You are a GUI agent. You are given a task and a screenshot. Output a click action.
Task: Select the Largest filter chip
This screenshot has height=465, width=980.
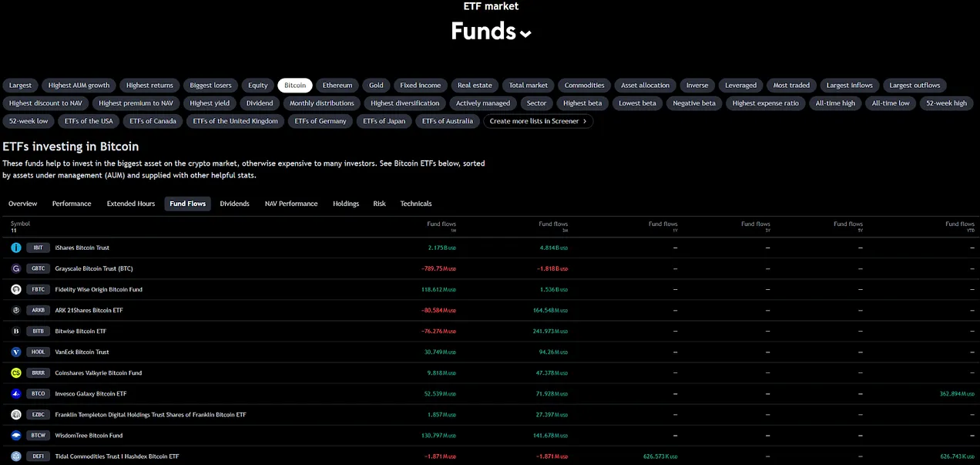tap(21, 85)
